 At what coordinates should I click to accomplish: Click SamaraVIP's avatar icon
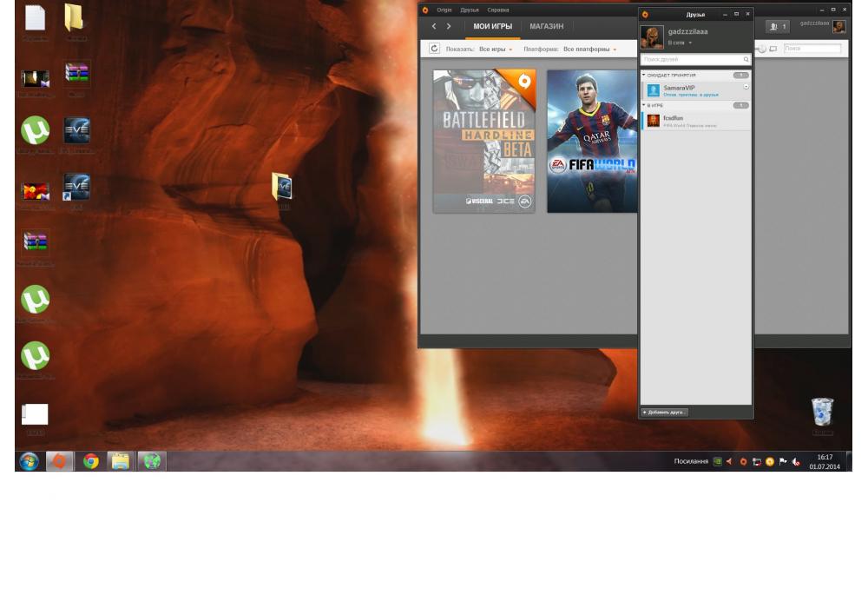point(654,90)
